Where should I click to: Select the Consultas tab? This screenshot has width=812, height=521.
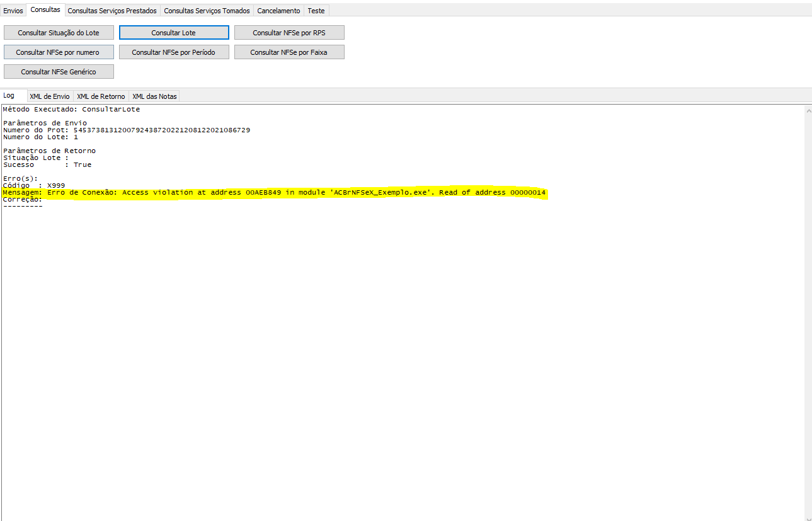(45, 10)
